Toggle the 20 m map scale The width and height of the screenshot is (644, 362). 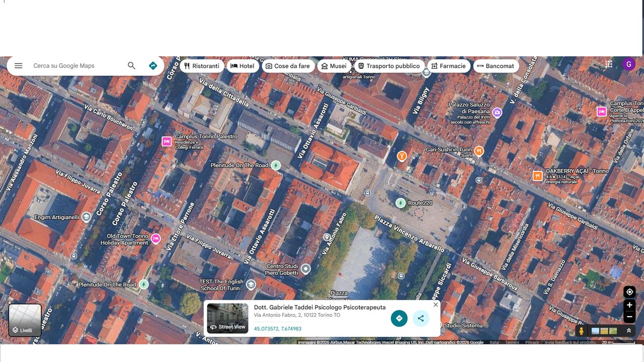coord(618,342)
